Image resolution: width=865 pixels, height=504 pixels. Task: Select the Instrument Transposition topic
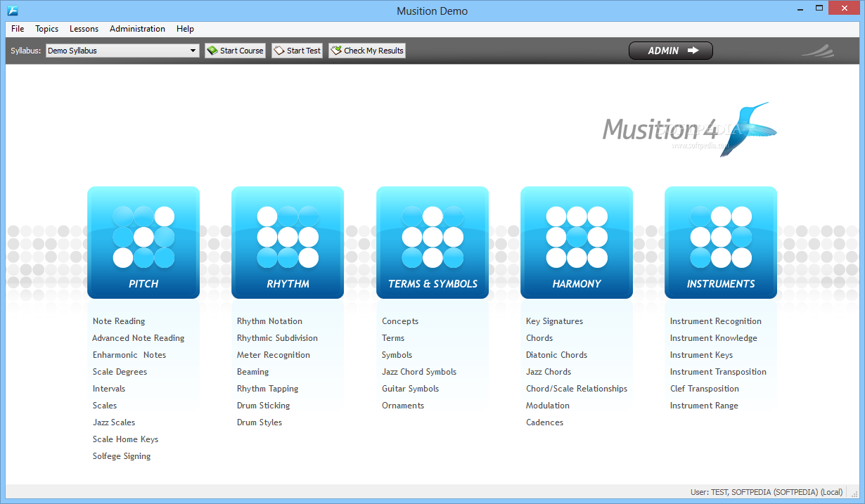[x=718, y=372]
